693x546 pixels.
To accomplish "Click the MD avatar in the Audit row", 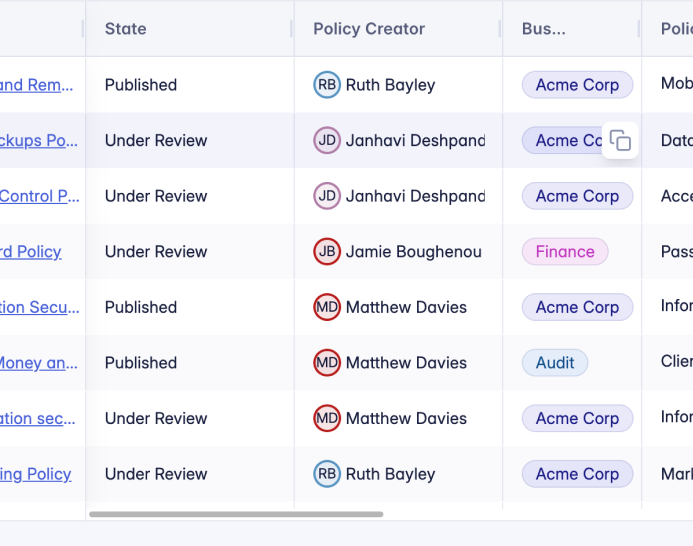I will coord(327,363).
